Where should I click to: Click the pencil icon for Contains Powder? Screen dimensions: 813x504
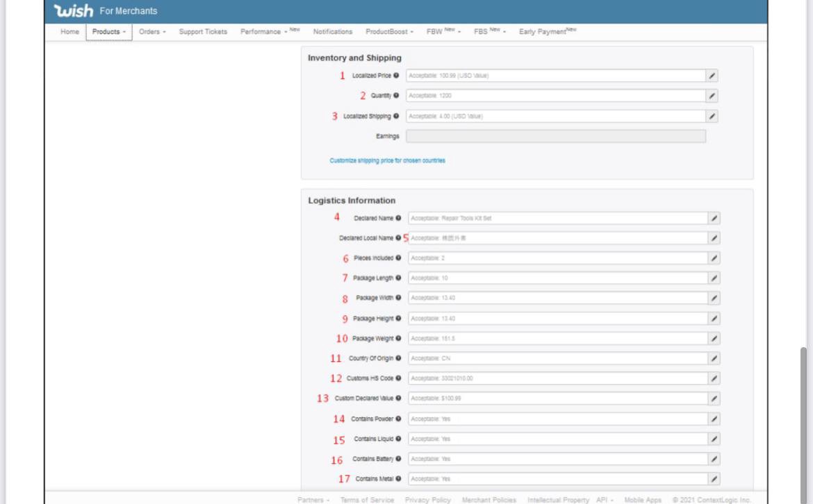pyautogui.click(x=714, y=419)
